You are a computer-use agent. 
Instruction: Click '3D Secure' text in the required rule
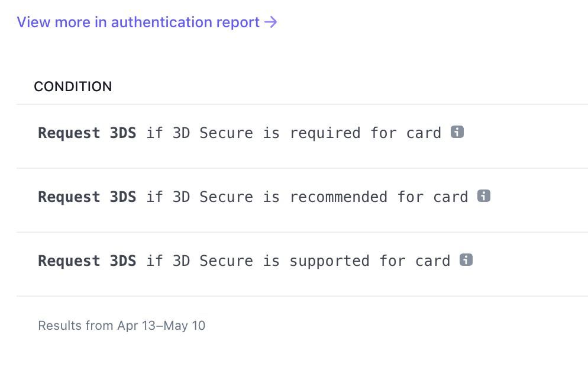212,133
